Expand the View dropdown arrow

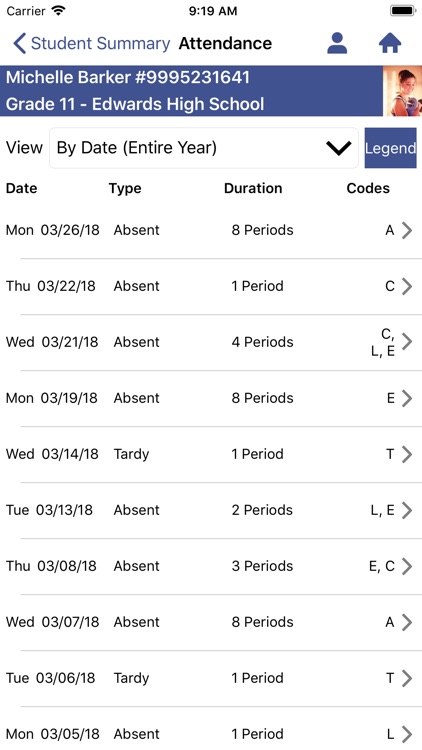point(339,148)
